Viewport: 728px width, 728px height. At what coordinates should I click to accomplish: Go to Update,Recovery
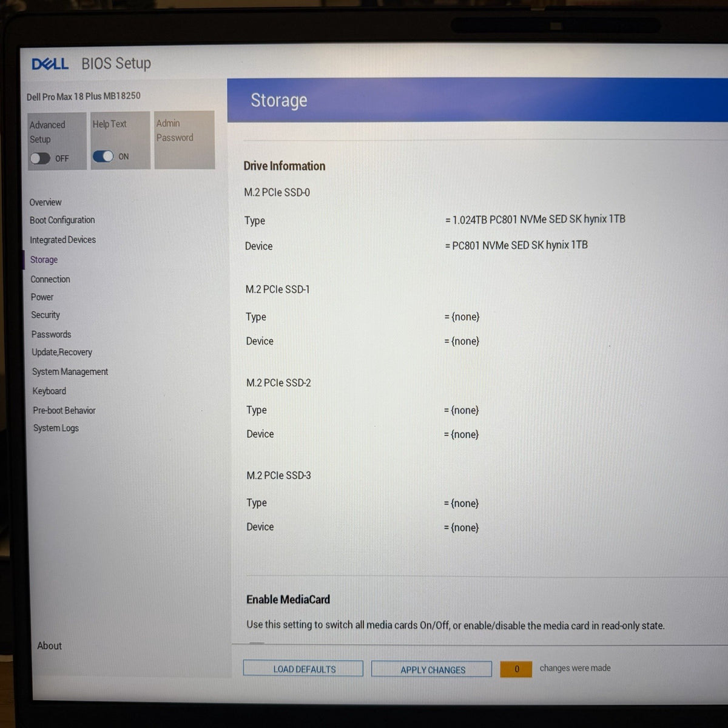(62, 352)
